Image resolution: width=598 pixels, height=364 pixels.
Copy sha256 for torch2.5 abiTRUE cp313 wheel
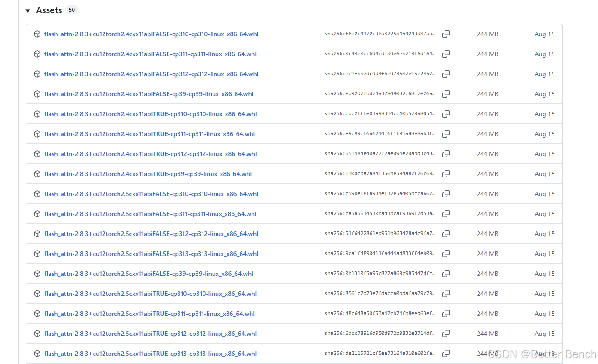point(446,354)
